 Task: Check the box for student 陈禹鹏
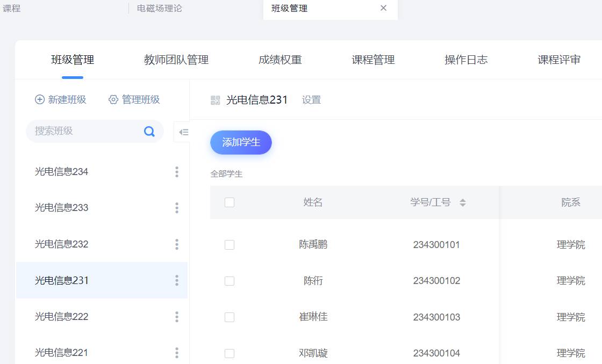230,245
